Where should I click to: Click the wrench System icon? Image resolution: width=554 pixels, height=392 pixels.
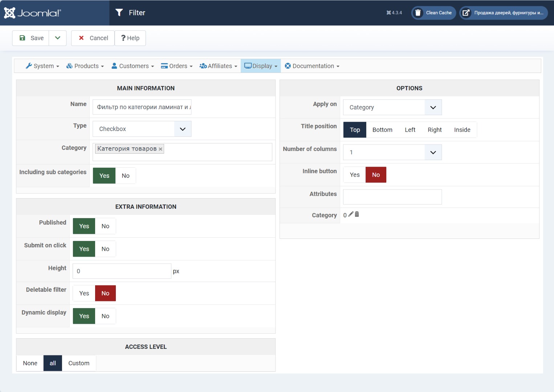click(29, 66)
